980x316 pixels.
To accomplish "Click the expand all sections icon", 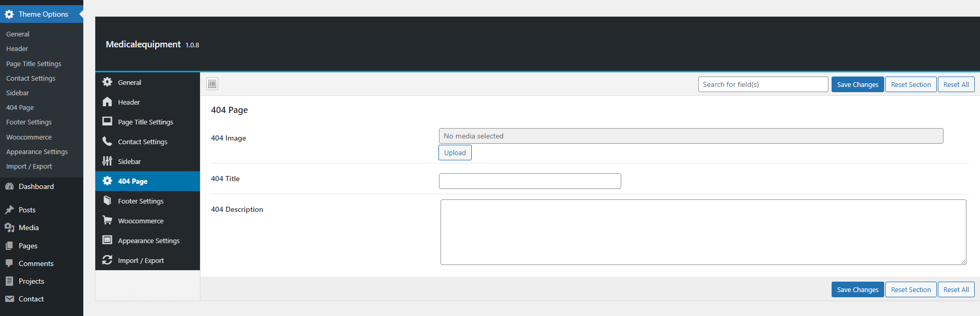I will (212, 84).
